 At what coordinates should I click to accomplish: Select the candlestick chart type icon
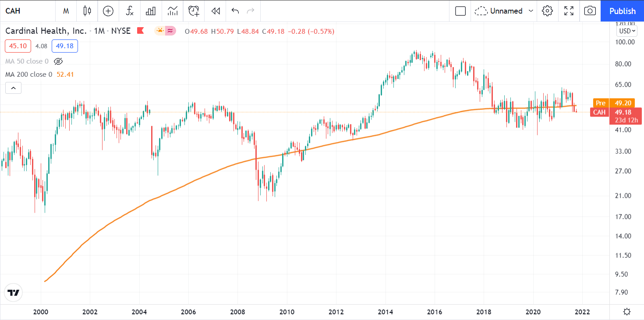(x=87, y=11)
